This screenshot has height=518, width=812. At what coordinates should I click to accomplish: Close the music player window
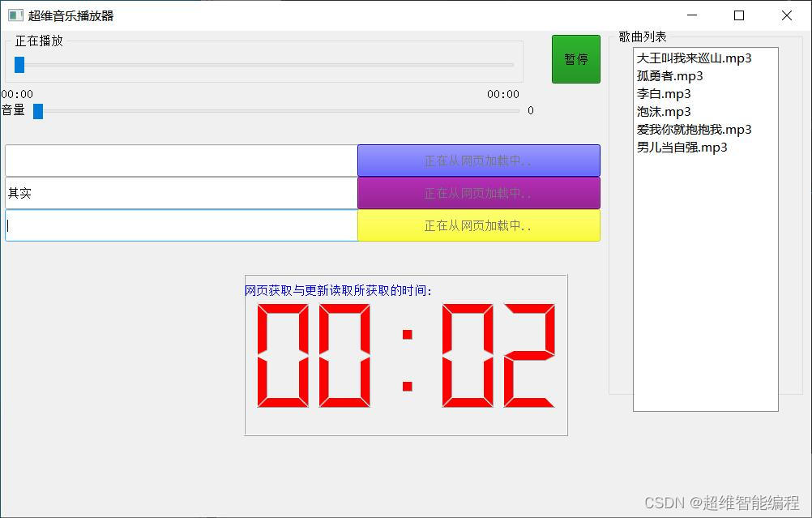click(787, 15)
